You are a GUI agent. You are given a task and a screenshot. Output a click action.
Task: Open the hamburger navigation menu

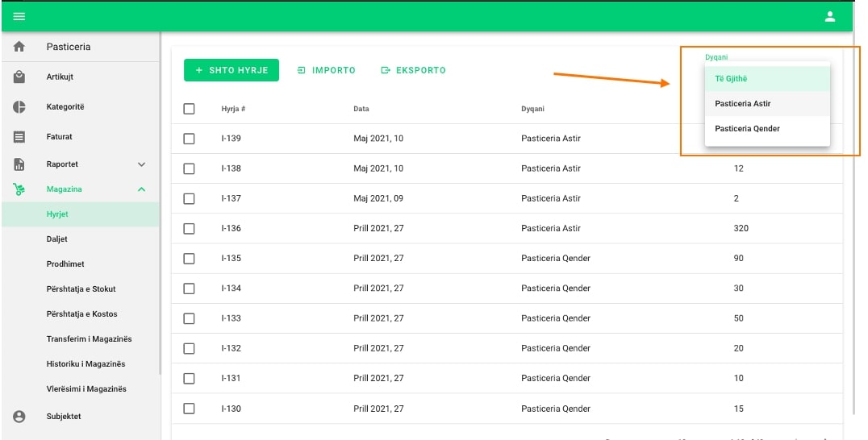pyautogui.click(x=19, y=17)
